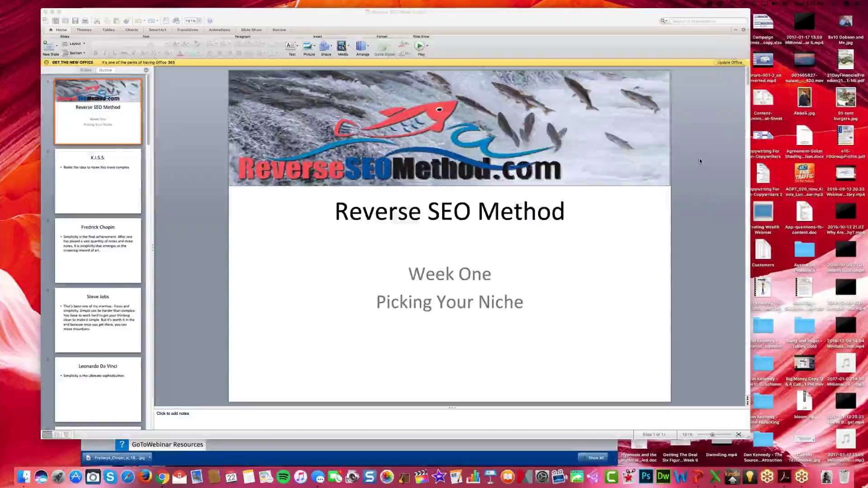The image size is (868, 488).
Task: Switch to Slide Sorter view button
Action: point(57,435)
